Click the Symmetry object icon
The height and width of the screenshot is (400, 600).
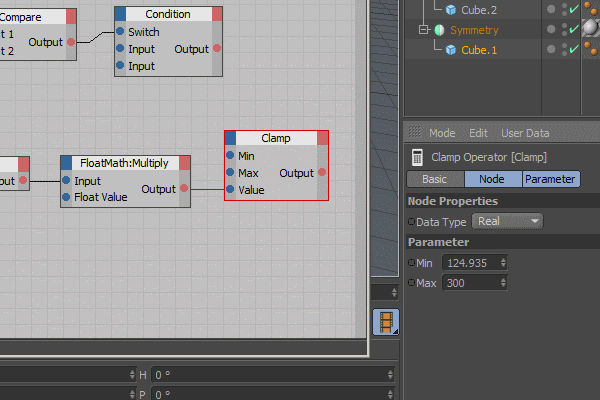coord(439,30)
